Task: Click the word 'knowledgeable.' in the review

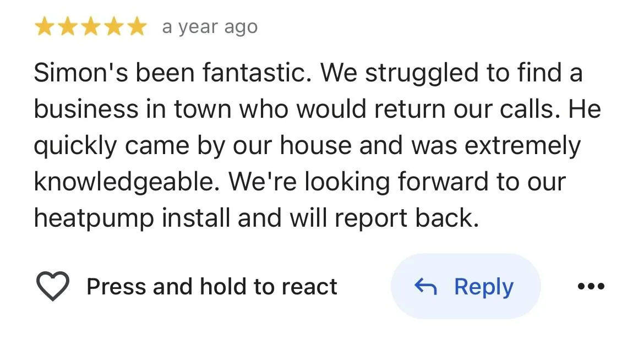Action: point(127,182)
